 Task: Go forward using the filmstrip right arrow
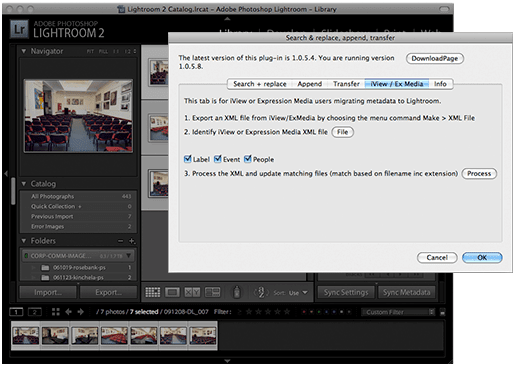(x=81, y=312)
